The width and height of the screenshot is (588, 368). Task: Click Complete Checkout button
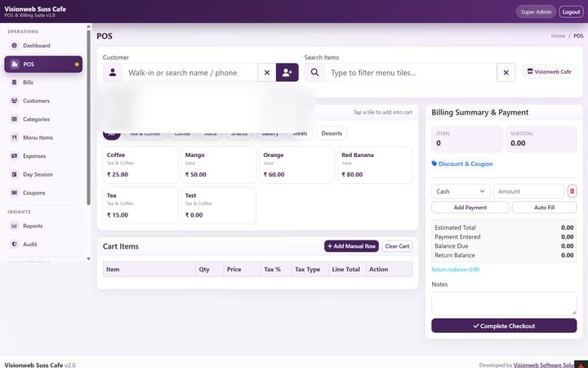(504, 325)
